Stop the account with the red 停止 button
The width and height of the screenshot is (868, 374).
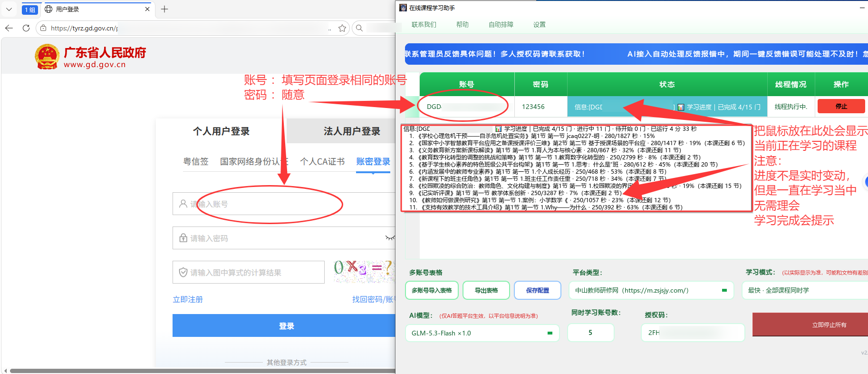click(841, 106)
